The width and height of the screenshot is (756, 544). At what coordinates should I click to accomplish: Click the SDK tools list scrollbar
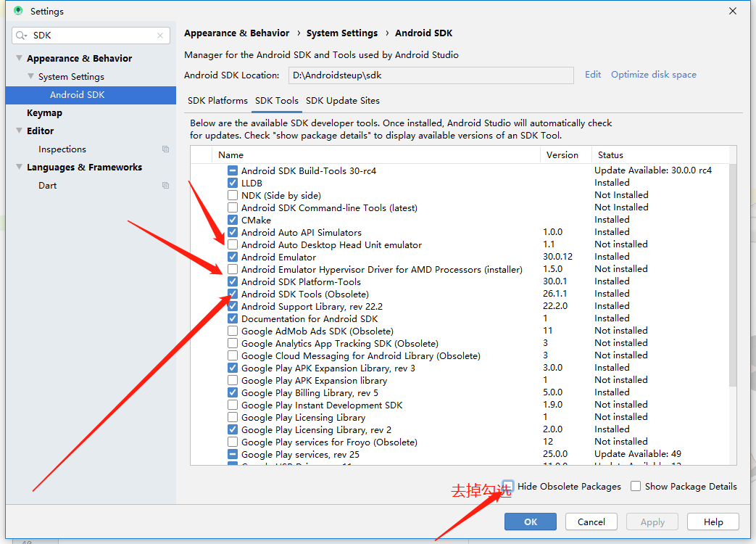(x=733, y=275)
